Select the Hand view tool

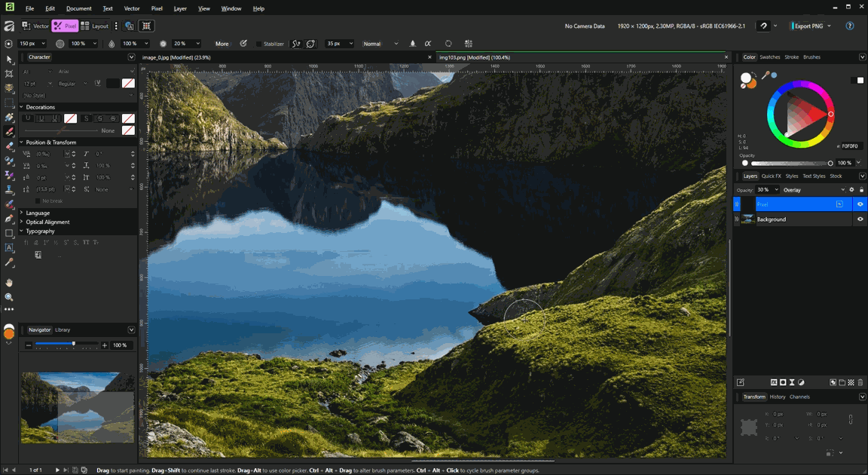[9, 282]
